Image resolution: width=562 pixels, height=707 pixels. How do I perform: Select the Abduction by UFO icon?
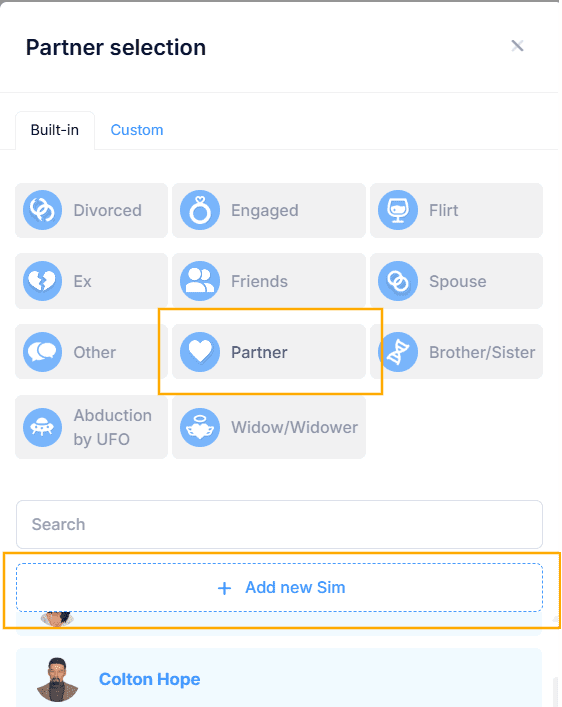pyautogui.click(x=42, y=427)
